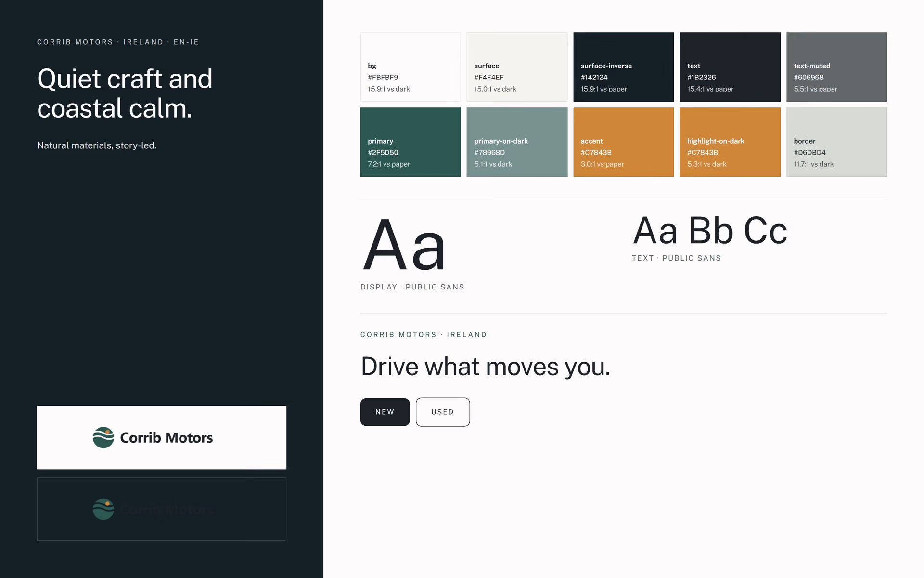Click the NEW button
924x578 pixels.
point(385,412)
